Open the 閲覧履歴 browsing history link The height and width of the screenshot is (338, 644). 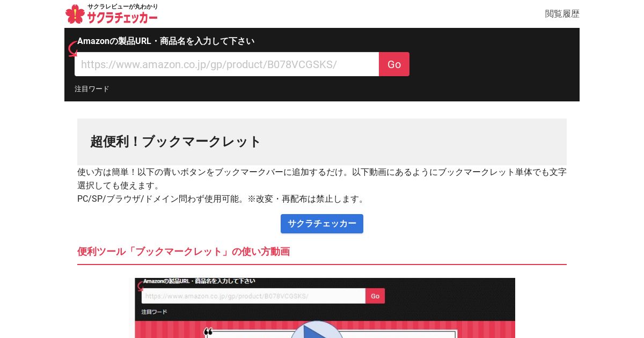[x=562, y=14]
